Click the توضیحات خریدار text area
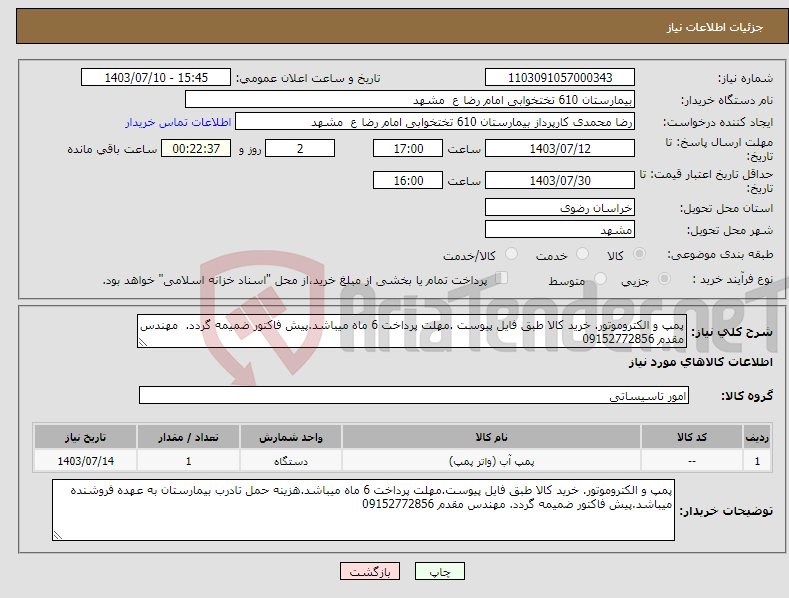Screen dimensions: 789x598 363,510
